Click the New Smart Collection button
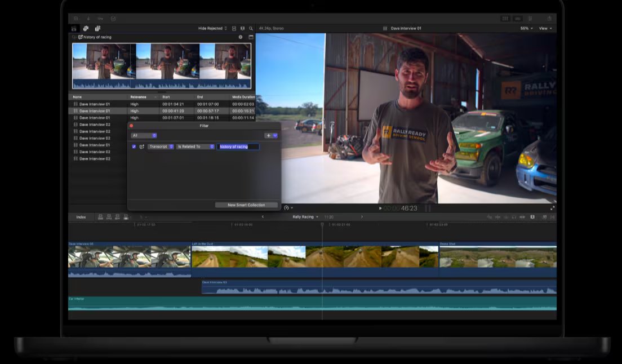This screenshot has width=622, height=364. pos(246,205)
